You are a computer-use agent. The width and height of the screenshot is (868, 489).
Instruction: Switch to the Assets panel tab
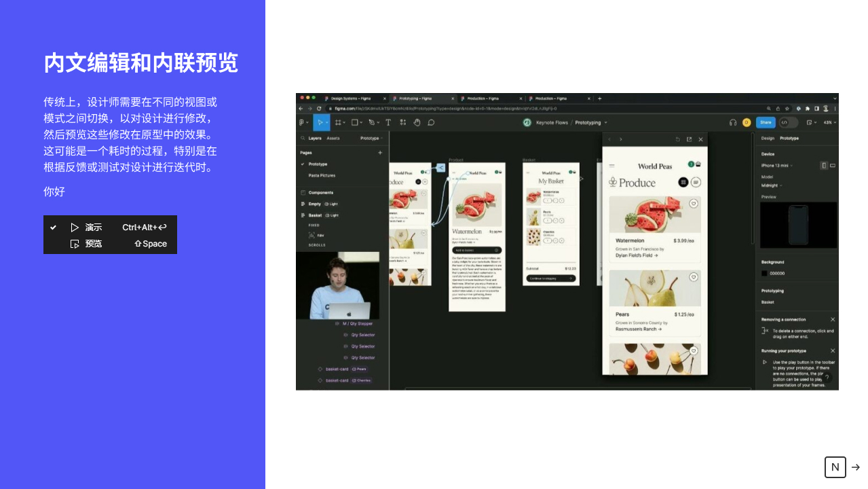pyautogui.click(x=333, y=138)
